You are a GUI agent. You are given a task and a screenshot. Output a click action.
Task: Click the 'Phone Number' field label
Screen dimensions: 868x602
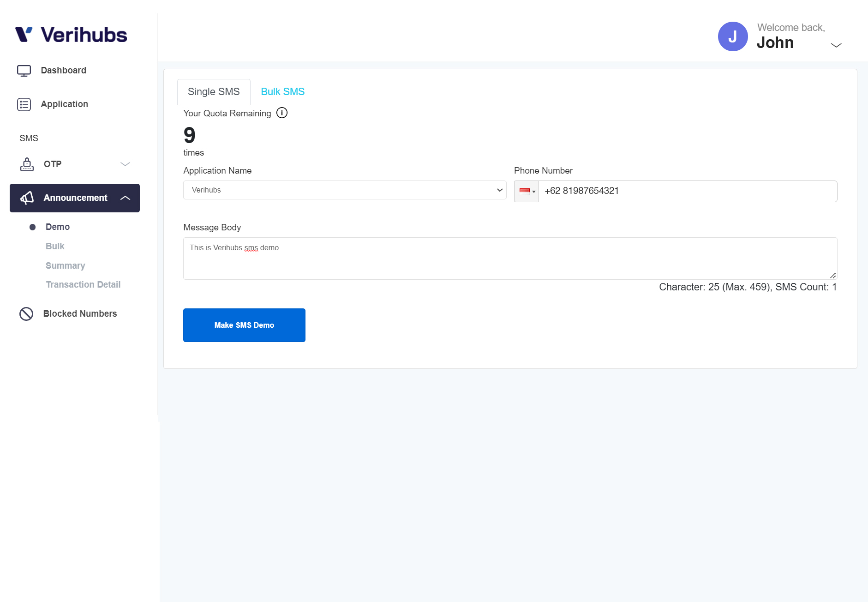(x=543, y=171)
